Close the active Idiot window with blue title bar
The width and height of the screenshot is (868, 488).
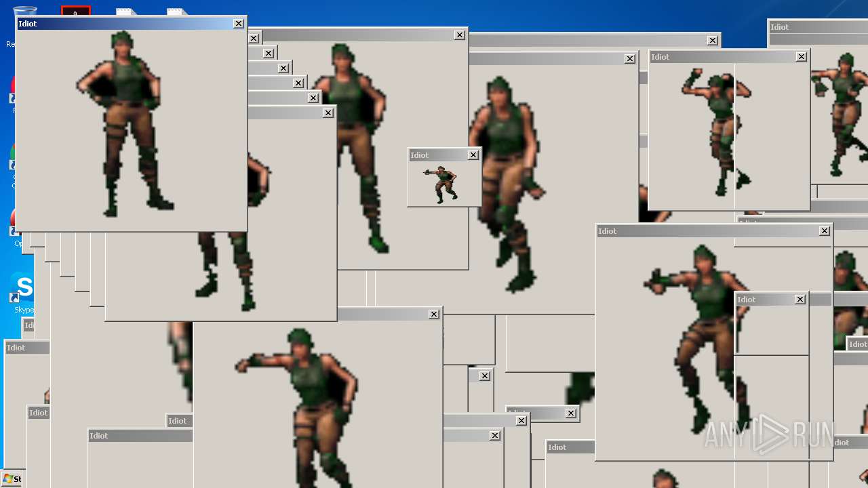(x=239, y=24)
